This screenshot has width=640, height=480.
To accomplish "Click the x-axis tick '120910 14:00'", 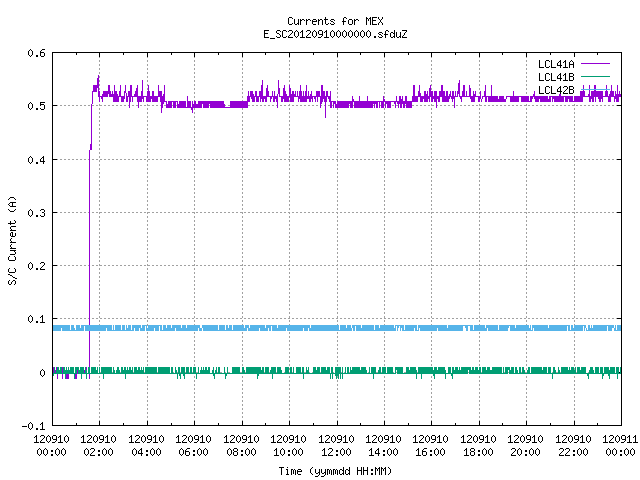I will tap(383, 446).
